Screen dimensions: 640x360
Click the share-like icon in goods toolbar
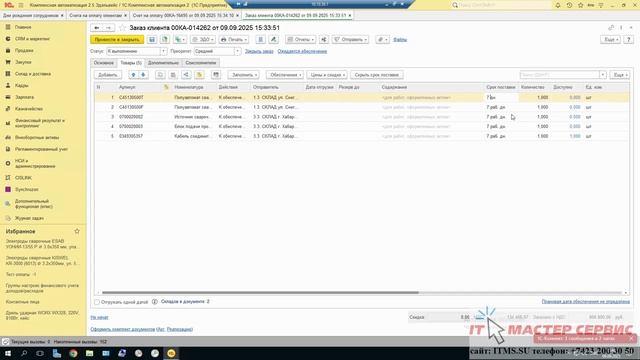pos(186,75)
